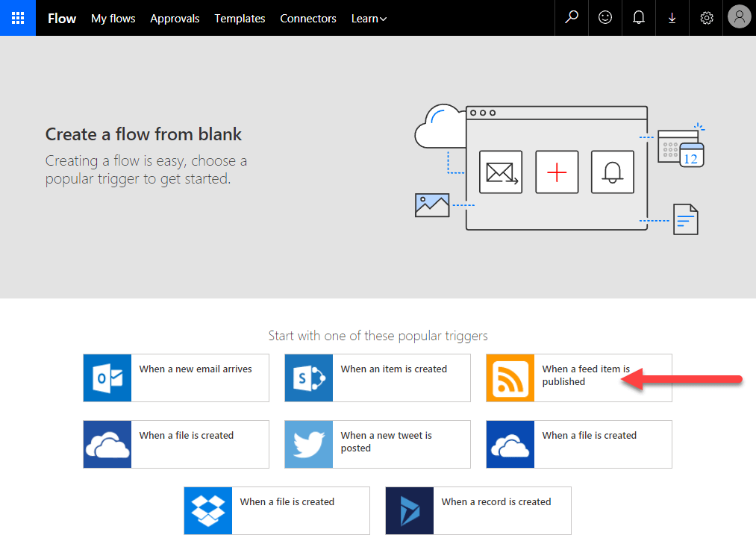Click the download arrow icon
Image resolution: width=756 pixels, height=535 pixels.
coord(672,18)
